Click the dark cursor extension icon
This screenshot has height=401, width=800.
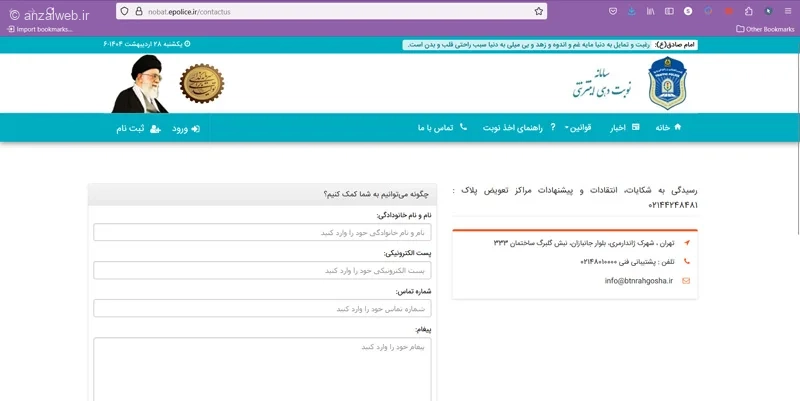click(768, 11)
